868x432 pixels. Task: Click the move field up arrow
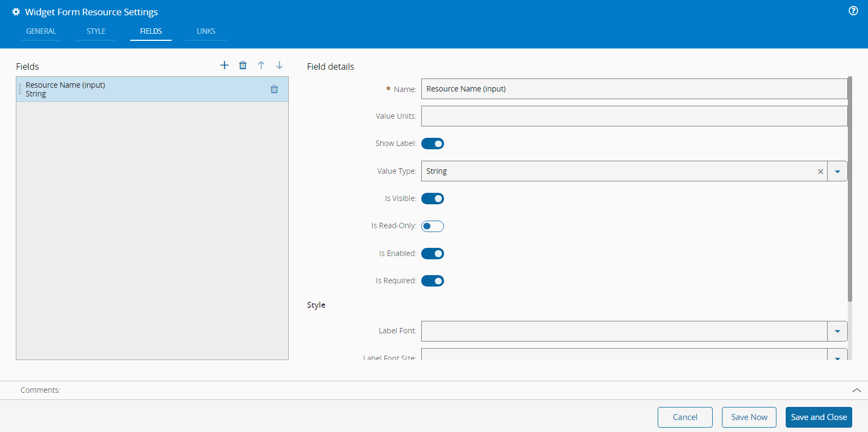tap(262, 65)
